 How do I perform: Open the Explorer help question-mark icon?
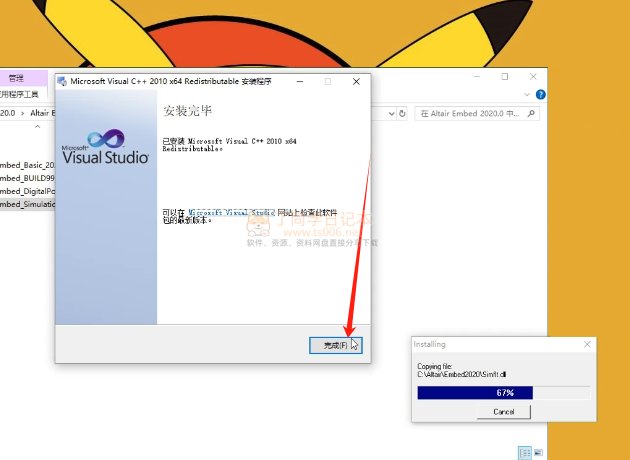[x=540, y=94]
